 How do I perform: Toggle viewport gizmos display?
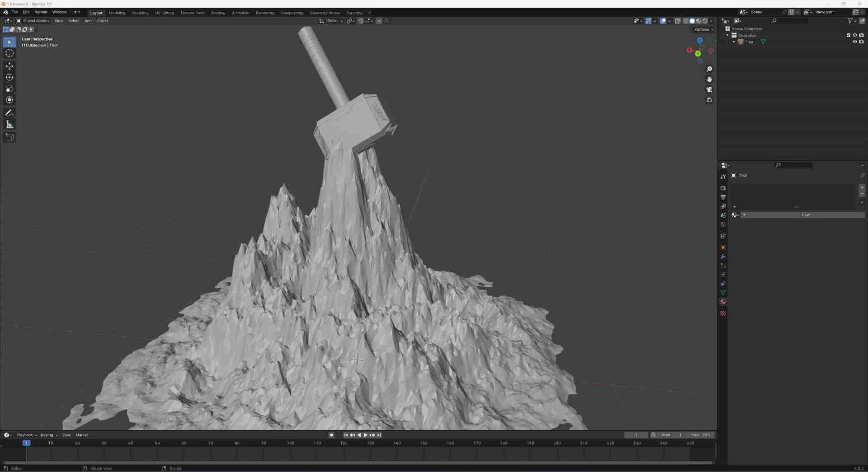pyautogui.click(x=648, y=21)
